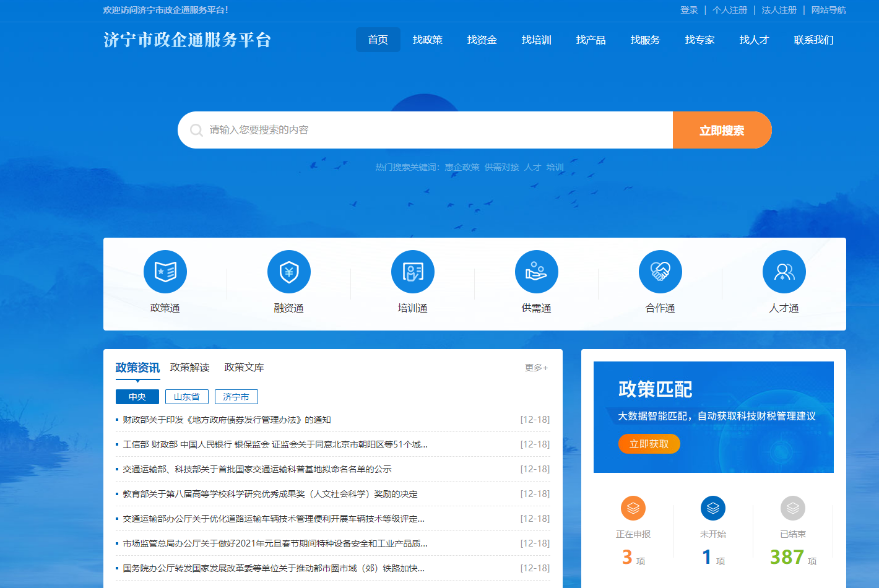
Task: Switch to the 政策解读 tab
Action: [x=190, y=368]
